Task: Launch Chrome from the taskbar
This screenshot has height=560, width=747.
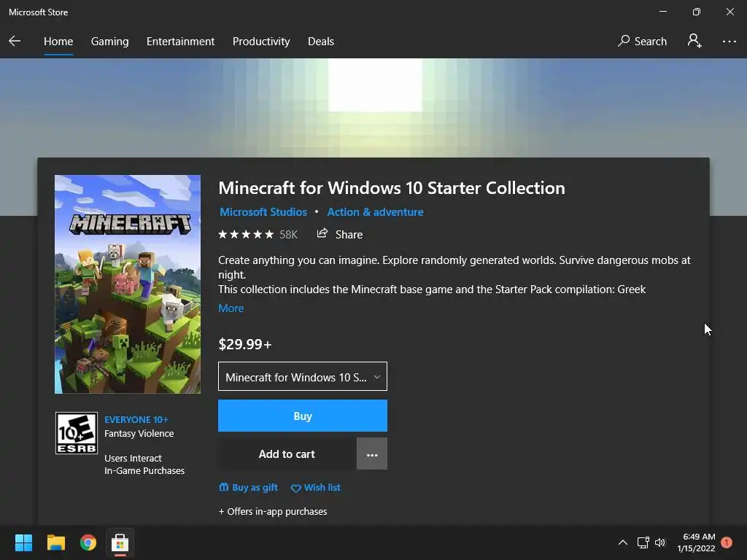Action: 88,542
